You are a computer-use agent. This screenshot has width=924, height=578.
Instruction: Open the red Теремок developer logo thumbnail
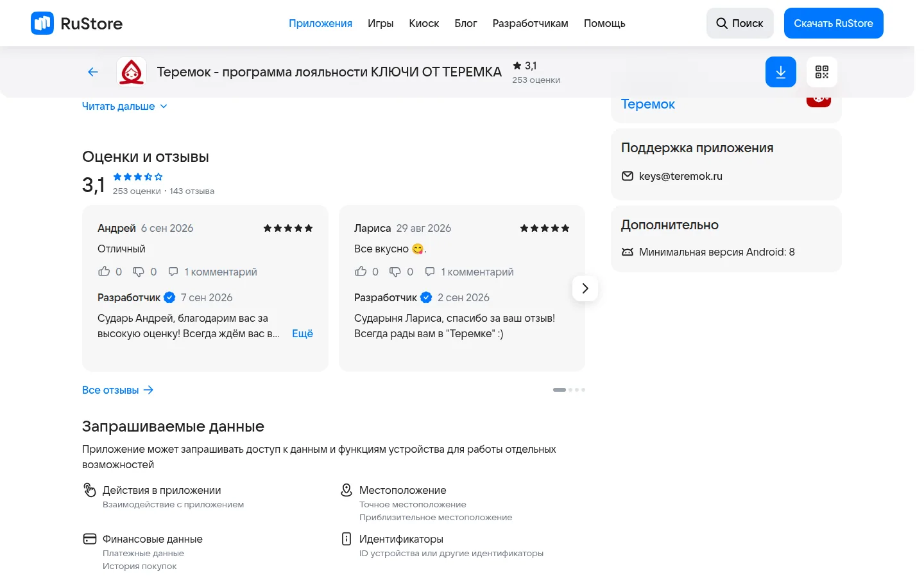(x=819, y=101)
